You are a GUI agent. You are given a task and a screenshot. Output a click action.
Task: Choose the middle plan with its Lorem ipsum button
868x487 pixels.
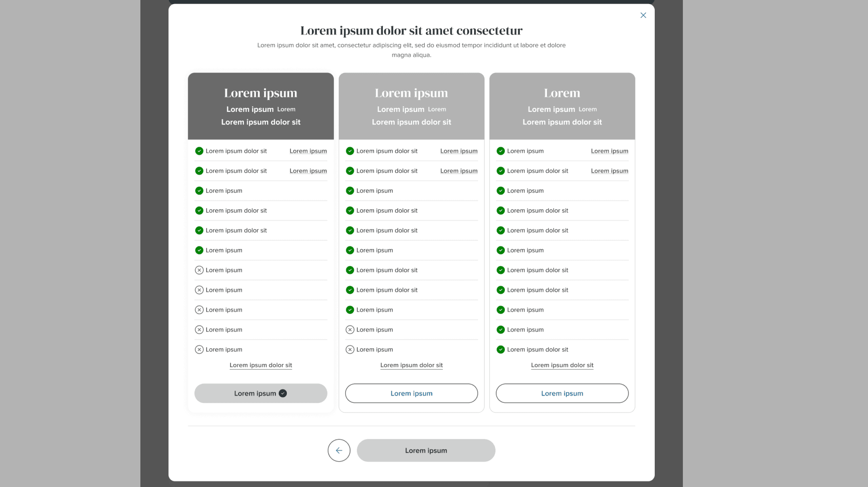[411, 393]
